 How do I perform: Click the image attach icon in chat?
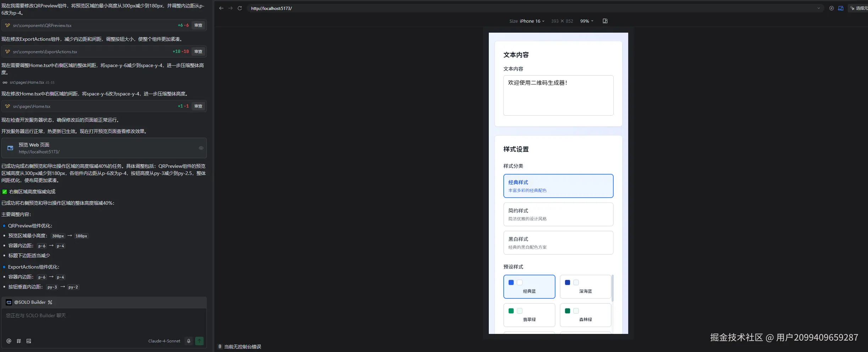[29, 341]
